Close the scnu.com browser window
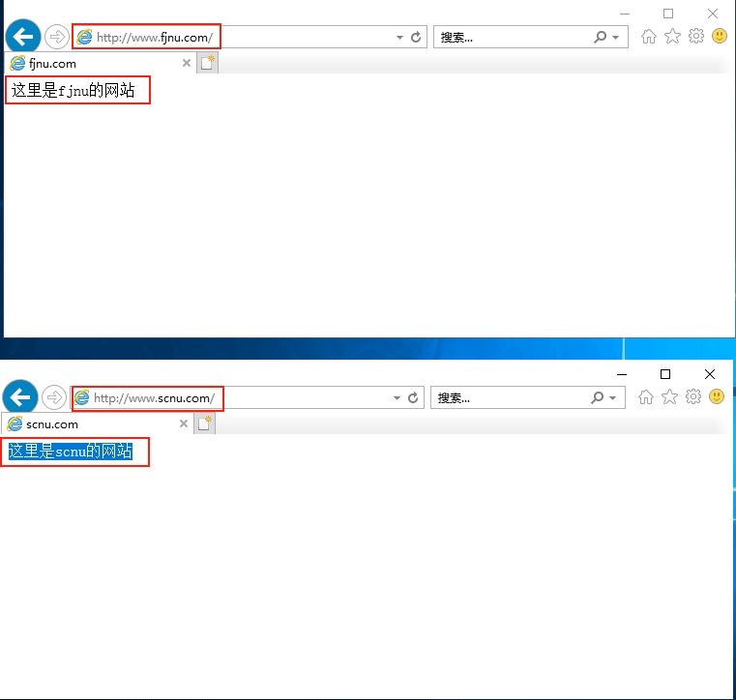The width and height of the screenshot is (736, 700). tap(710, 374)
